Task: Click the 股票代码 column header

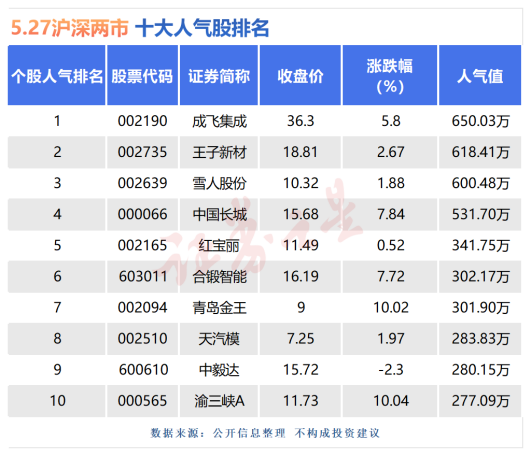Action: click(143, 75)
